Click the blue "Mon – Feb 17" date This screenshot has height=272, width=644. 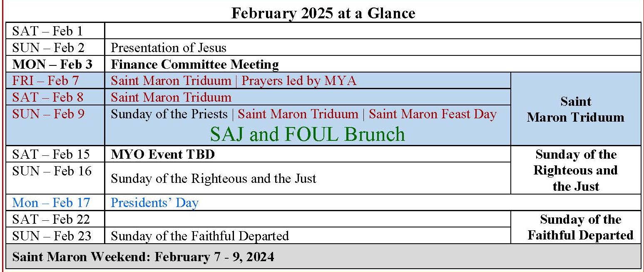51,203
